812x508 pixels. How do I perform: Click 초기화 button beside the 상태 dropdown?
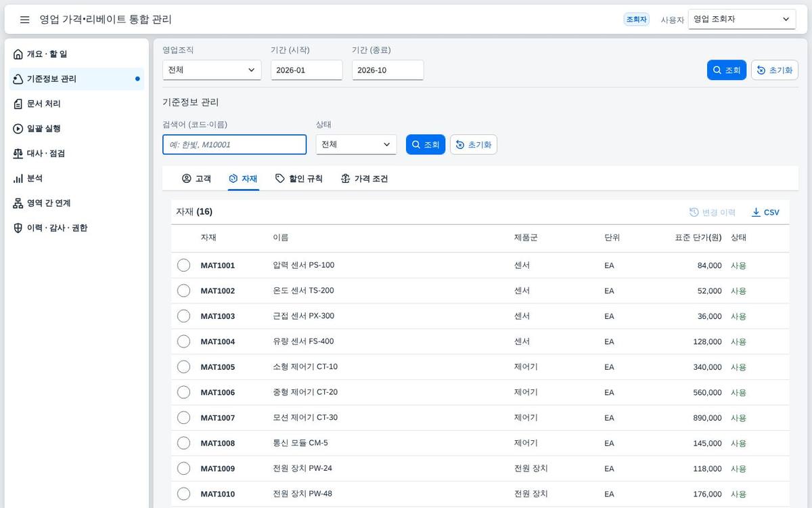point(474,144)
